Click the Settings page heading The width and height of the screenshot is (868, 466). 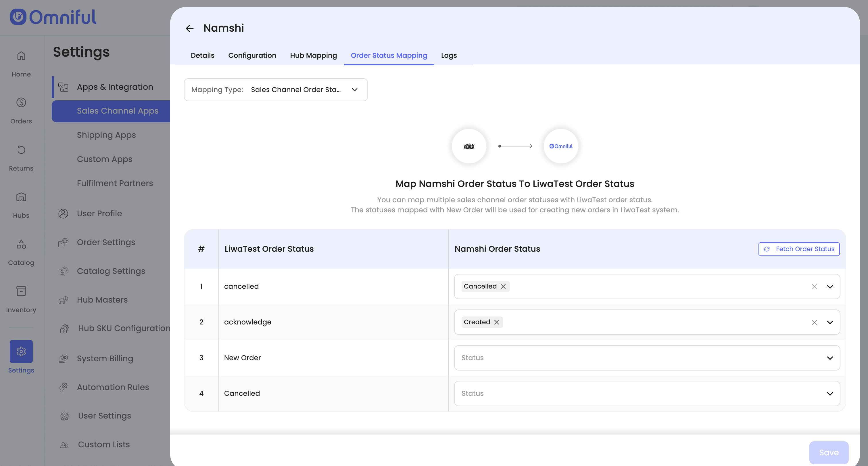[x=81, y=52]
